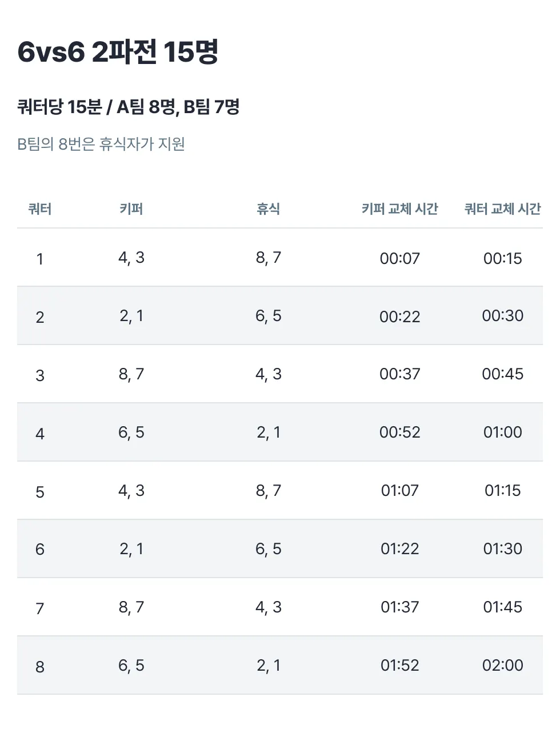Image resolution: width=560 pixels, height=729 pixels.
Task: Select quarter swap time 02:00
Action: click(503, 666)
